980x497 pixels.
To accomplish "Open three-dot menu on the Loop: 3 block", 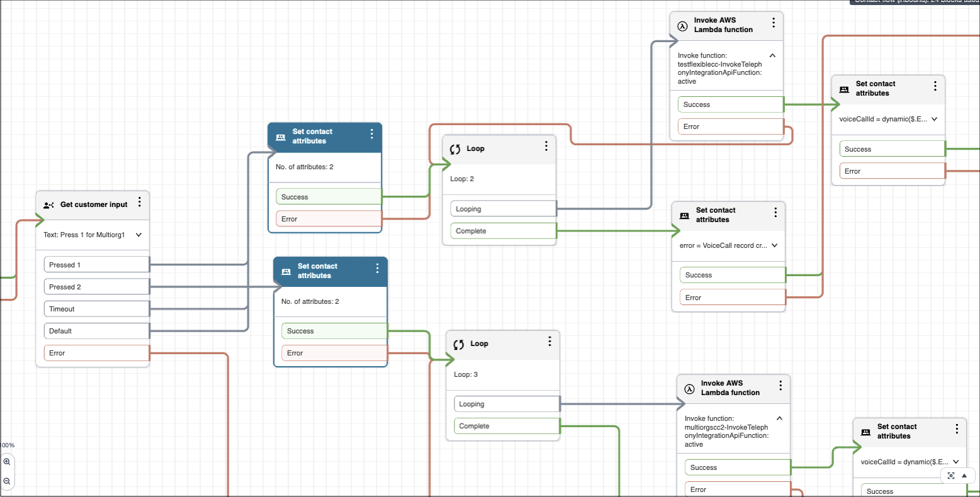I will tap(550, 341).
